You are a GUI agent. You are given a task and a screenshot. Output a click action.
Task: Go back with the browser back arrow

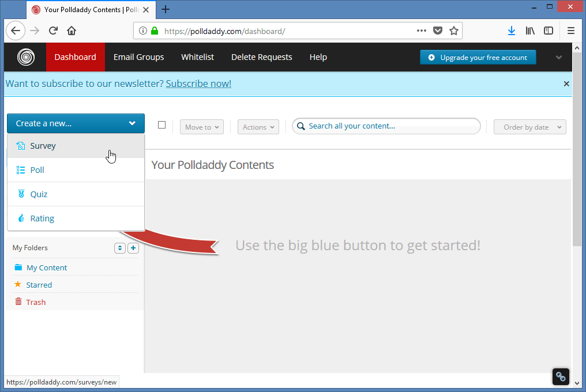(16, 31)
